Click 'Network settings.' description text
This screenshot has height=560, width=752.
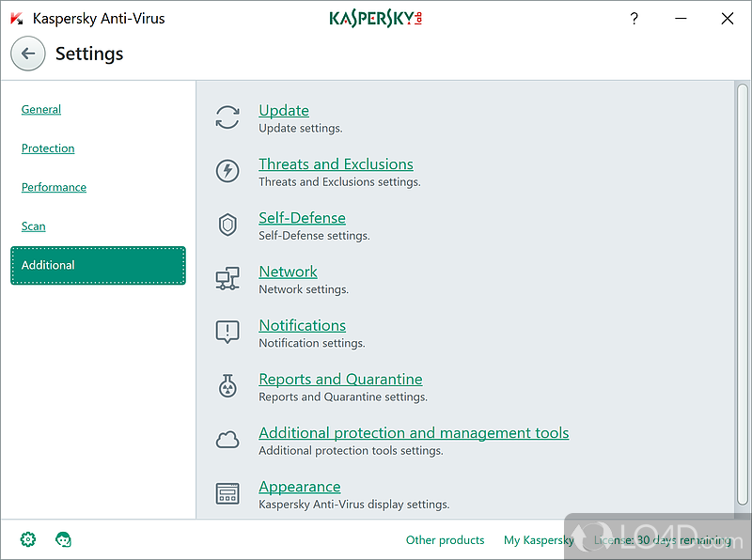point(304,289)
